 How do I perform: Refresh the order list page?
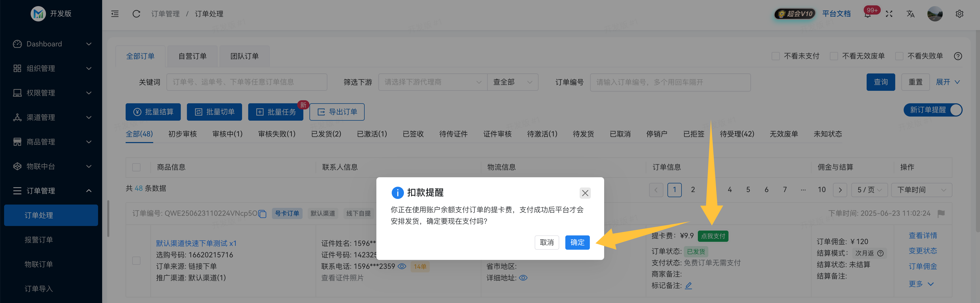(x=136, y=14)
